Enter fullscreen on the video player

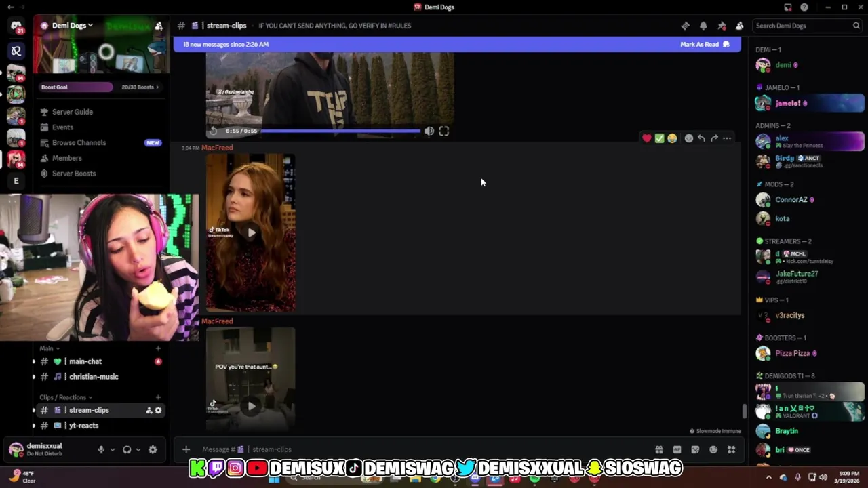(444, 131)
